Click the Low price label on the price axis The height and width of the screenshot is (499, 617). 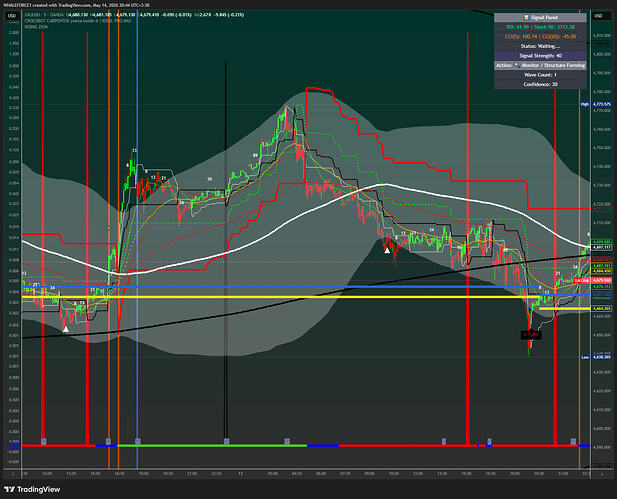tap(596, 357)
